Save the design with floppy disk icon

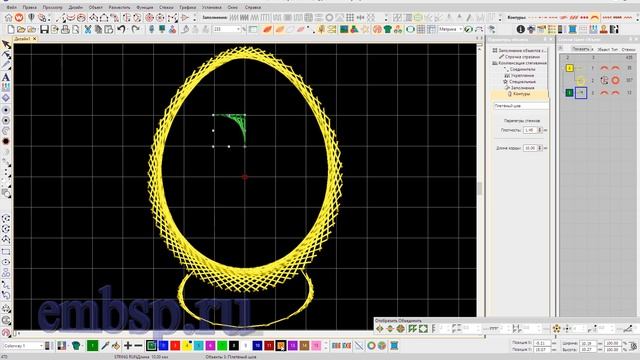44,29
